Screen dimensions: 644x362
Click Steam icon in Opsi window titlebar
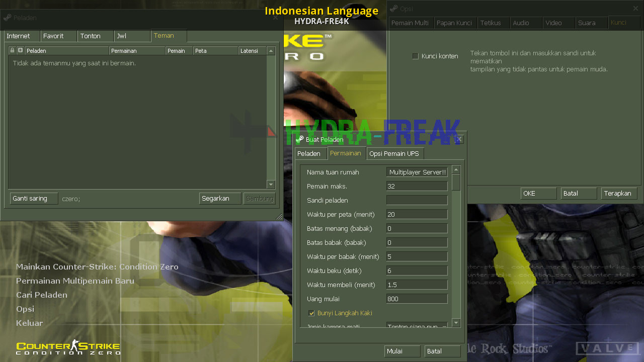(x=393, y=9)
